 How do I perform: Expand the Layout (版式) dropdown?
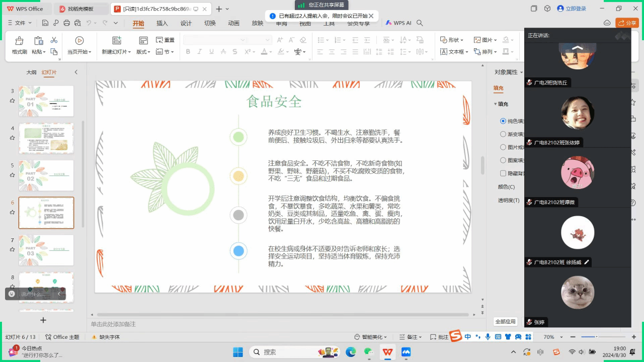tap(143, 52)
